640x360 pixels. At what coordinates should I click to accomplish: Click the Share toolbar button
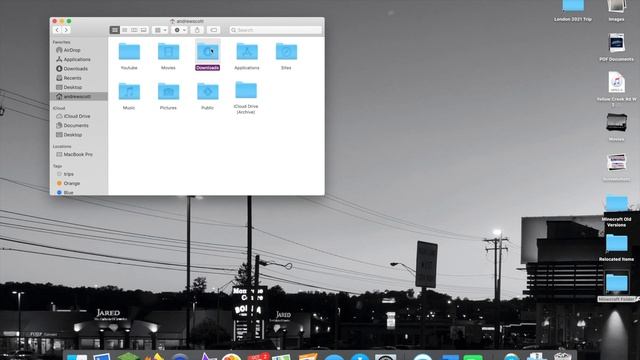[x=197, y=30]
